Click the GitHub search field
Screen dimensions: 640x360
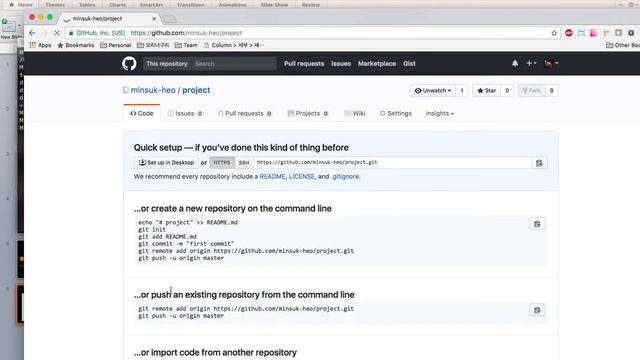tap(233, 64)
